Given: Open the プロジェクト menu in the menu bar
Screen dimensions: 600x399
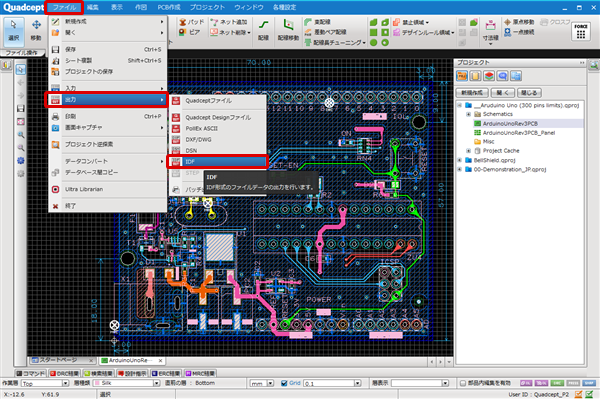Looking at the screenshot, I should click(207, 7).
